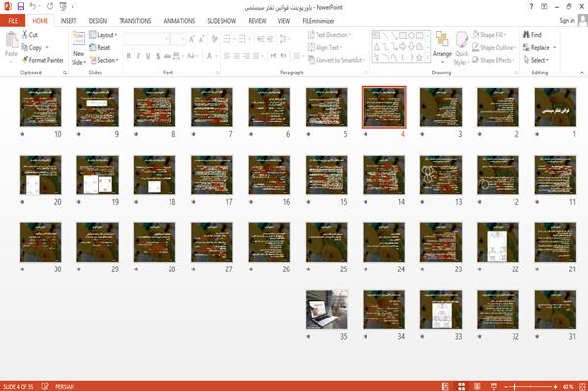Click the Copy command icon
The width and height of the screenshot is (588, 391).
point(24,47)
